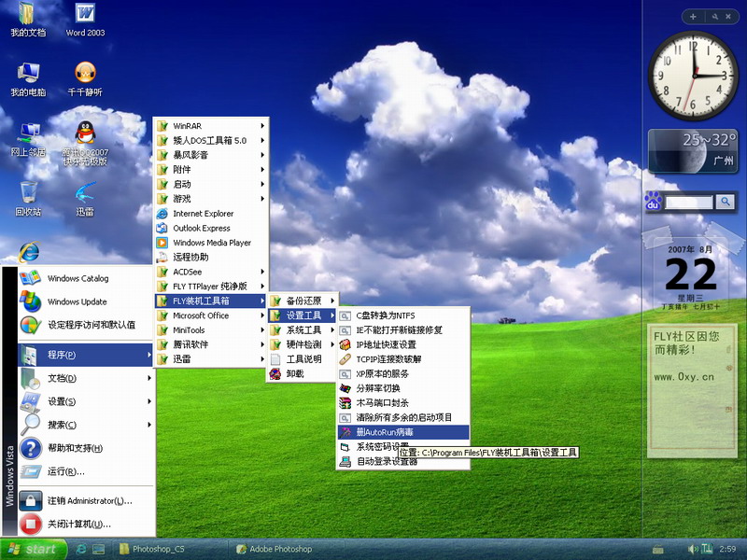Run the 删AutoRun病毒 tool
This screenshot has width=747, height=560.
(x=403, y=432)
